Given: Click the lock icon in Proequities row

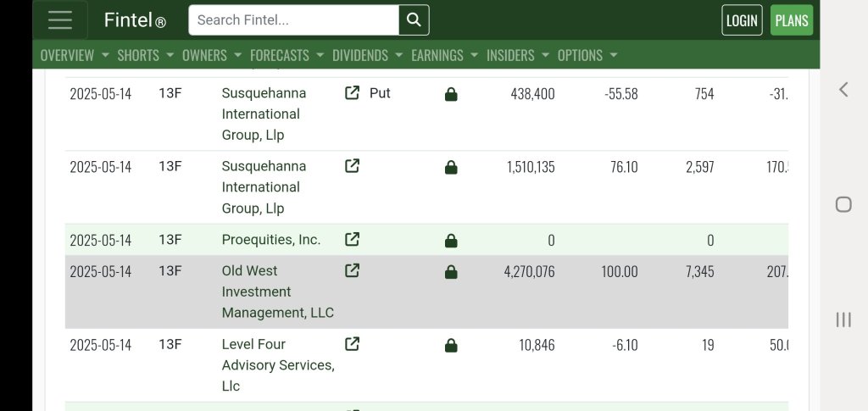Looking at the screenshot, I should pos(451,241).
